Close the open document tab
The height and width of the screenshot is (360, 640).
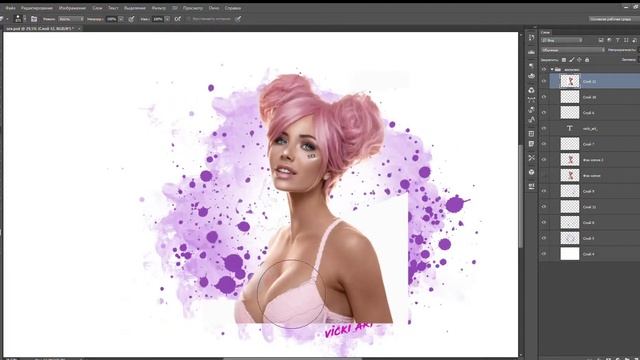(x=79, y=29)
